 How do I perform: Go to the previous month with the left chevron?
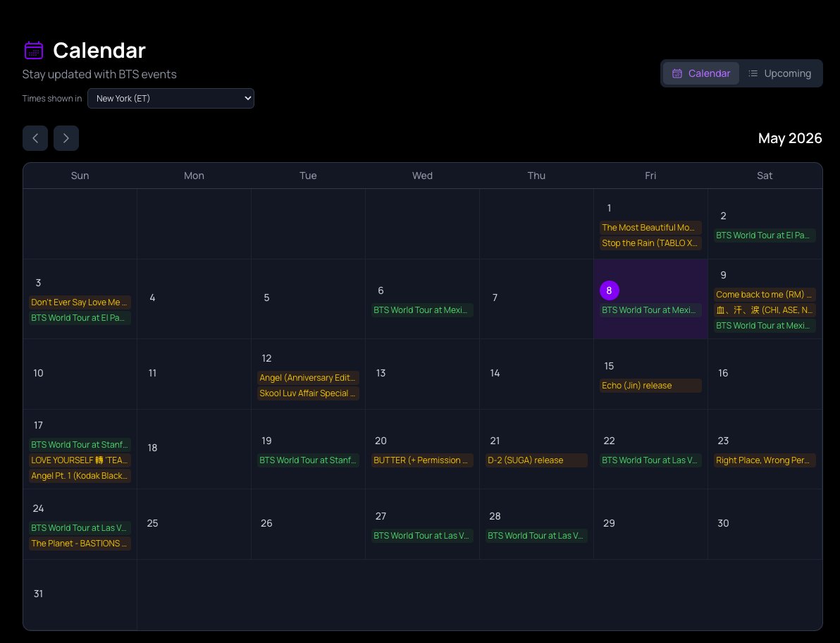pos(35,138)
